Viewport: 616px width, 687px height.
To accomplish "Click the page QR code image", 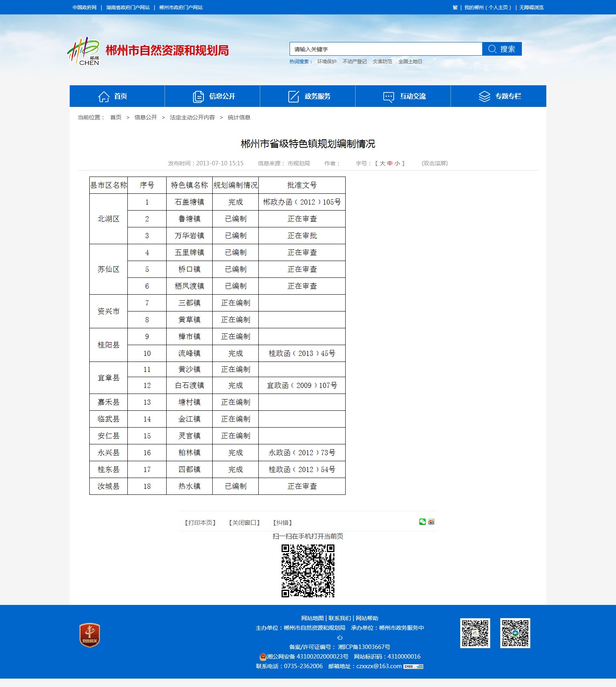I will point(308,571).
